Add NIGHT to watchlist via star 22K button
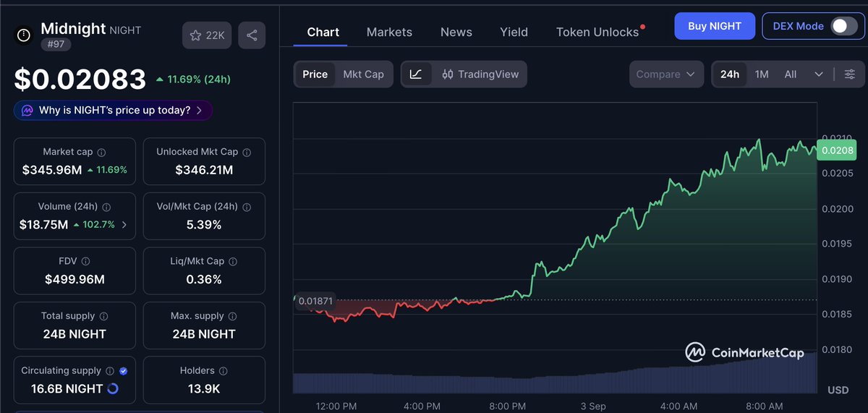 pyautogui.click(x=207, y=35)
